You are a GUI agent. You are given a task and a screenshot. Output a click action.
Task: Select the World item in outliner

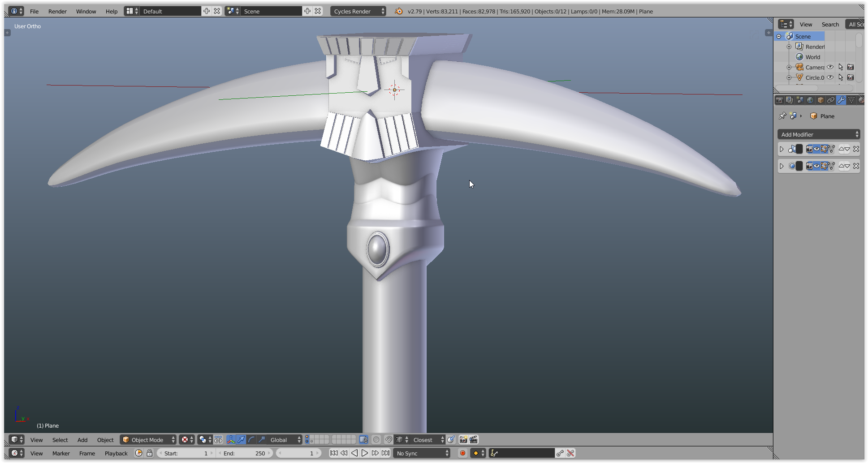click(812, 57)
